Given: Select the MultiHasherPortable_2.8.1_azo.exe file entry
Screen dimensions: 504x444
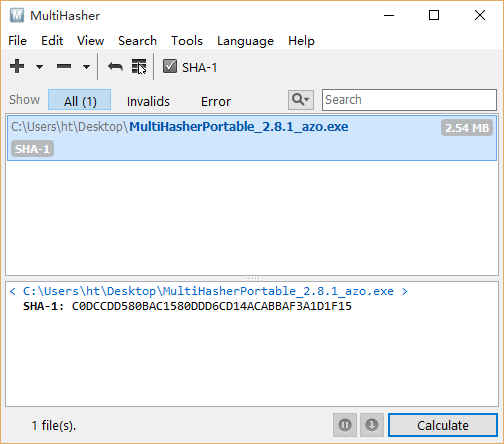Looking at the screenshot, I should click(x=252, y=138).
